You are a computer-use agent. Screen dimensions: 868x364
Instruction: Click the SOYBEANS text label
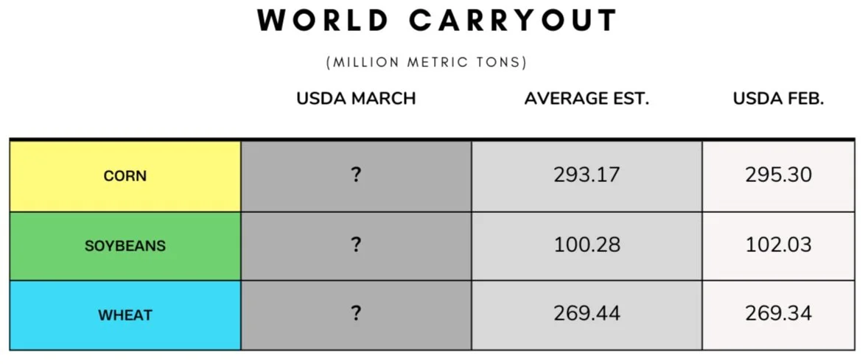tap(125, 246)
